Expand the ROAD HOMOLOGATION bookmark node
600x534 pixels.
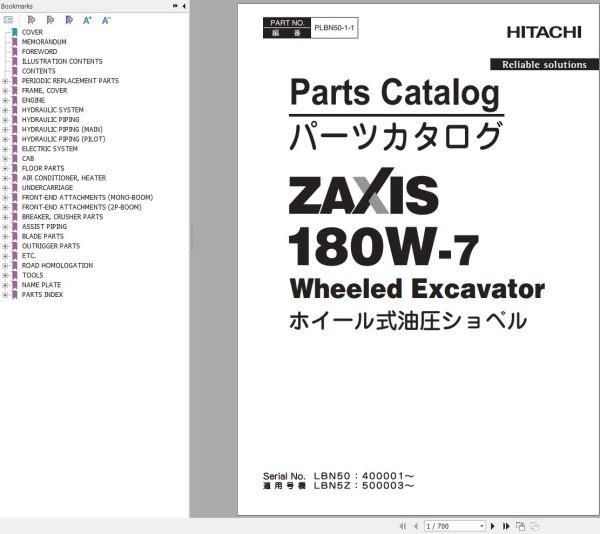[5, 265]
